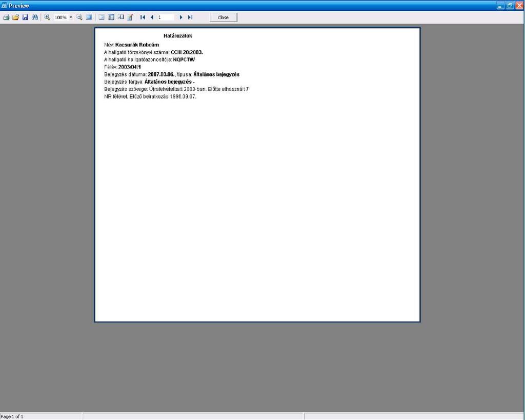Go to last page arrow
The image size is (525, 420).
(190, 17)
